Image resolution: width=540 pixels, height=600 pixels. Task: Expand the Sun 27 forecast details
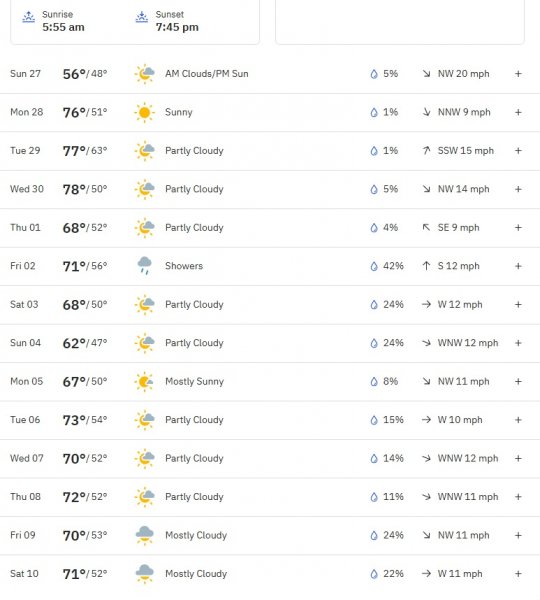click(x=518, y=73)
